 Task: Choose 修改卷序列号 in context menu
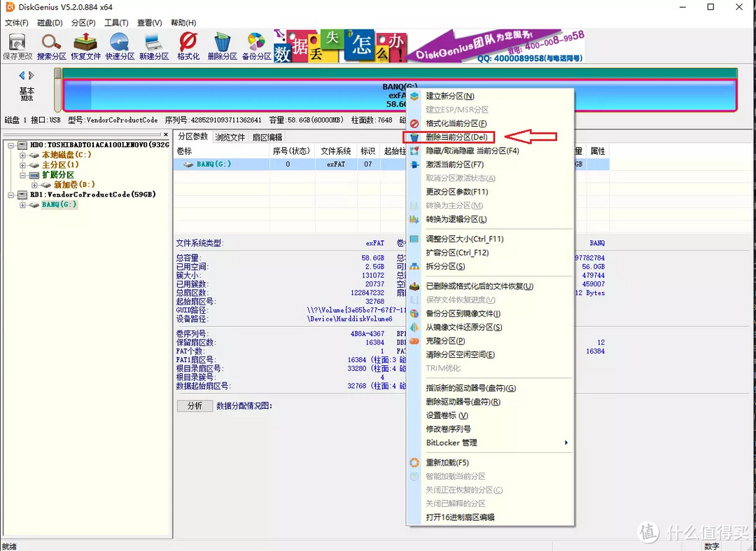click(x=490, y=428)
